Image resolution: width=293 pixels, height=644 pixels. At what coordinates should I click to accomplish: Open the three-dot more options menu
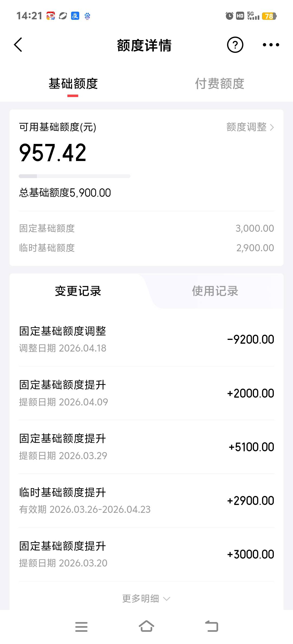(271, 45)
